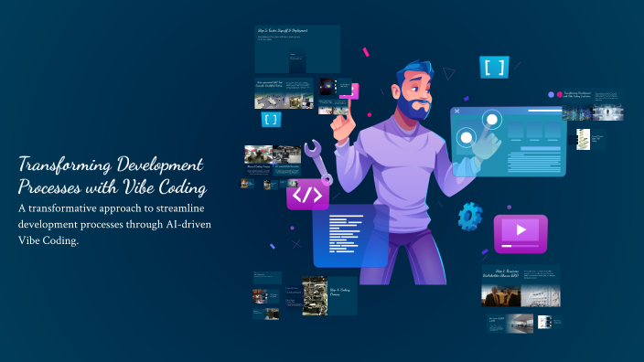Image resolution: width=644 pixels, height=362 pixels.
Task: Click the magenta code brackets </> icon
Action: click(x=307, y=195)
